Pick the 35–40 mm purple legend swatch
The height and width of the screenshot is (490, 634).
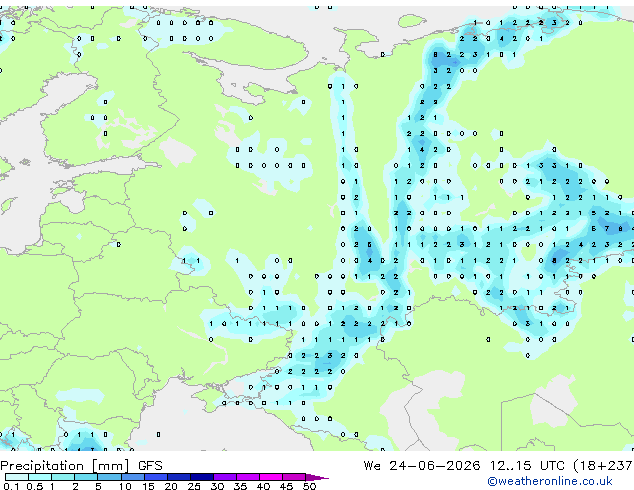tap(248, 477)
